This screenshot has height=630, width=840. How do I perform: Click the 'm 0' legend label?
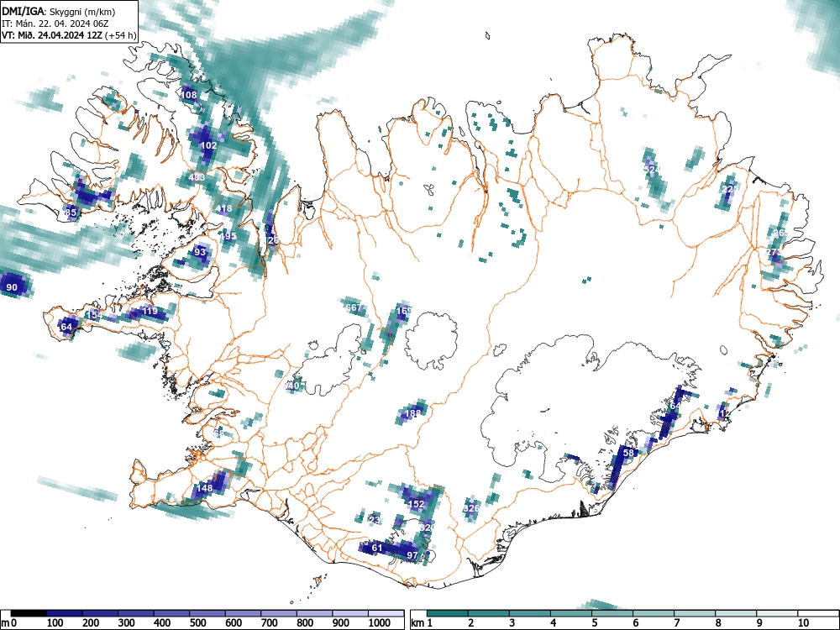9,623
